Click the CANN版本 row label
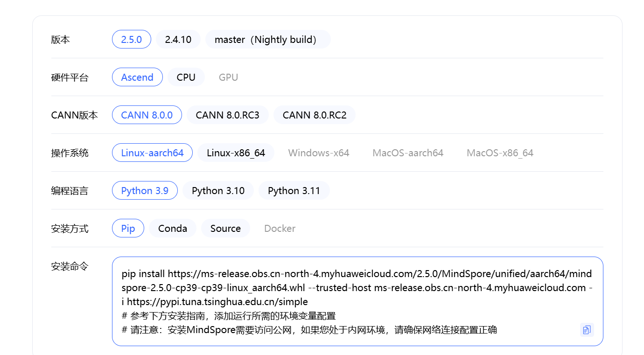This screenshot has width=644, height=355. [75, 115]
